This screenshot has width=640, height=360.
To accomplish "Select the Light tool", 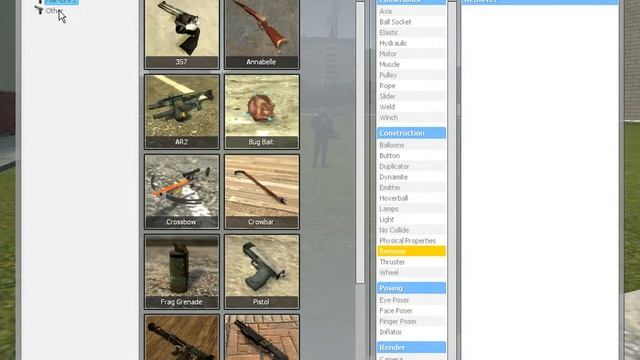I will pos(411,220).
